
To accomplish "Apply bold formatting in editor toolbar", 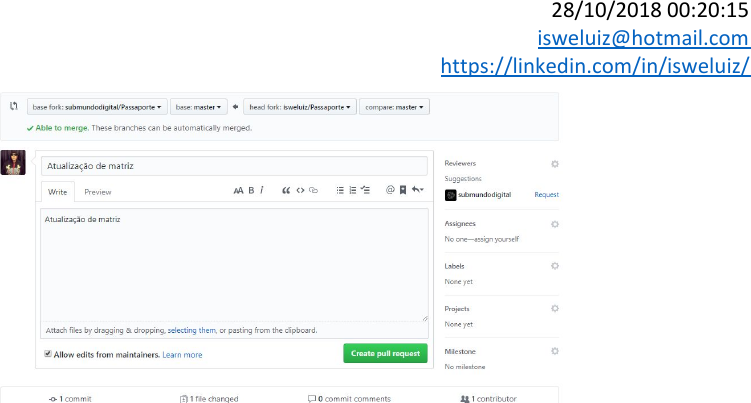I will [251, 191].
